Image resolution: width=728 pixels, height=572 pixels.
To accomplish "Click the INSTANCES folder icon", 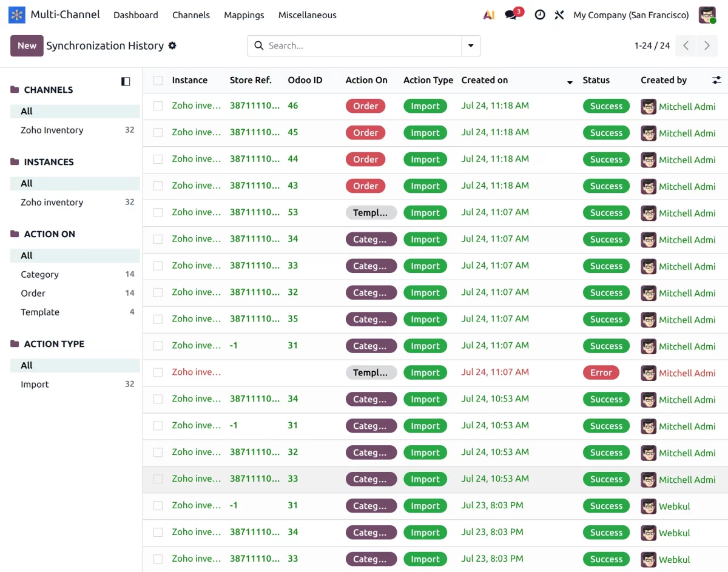I will click(15, 162).
